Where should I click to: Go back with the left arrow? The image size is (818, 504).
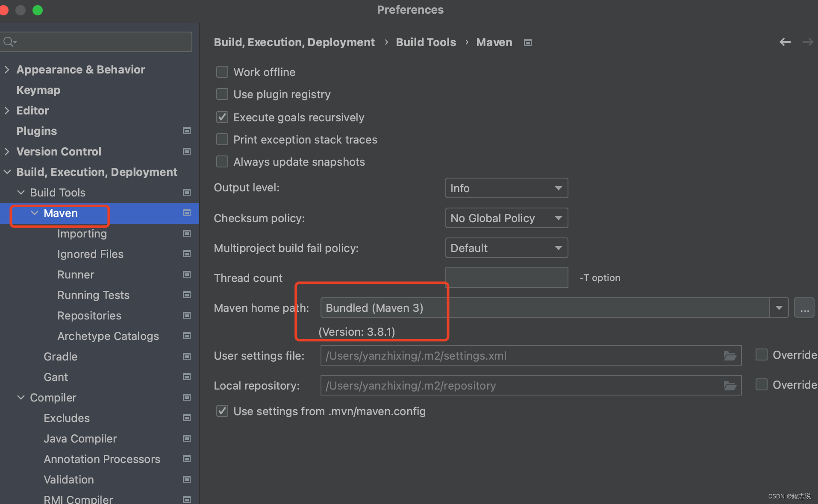click(x=785, y=42)
